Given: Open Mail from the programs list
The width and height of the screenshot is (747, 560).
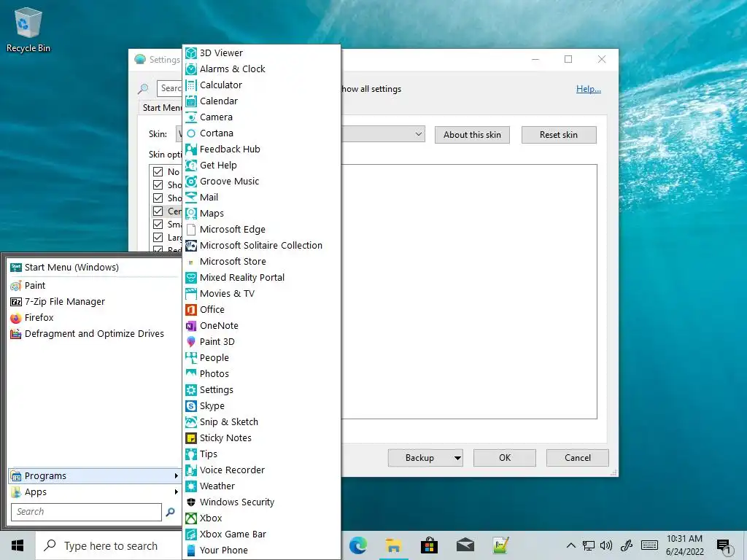Looking at the screenshot, I should click(x=262, y=197).
